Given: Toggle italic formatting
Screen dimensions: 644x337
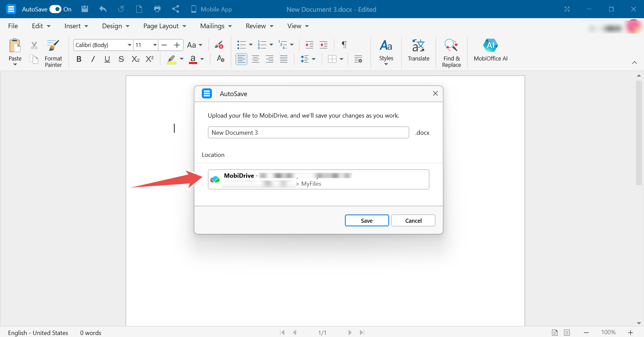Looking at the screenshot, I should 93,59.
